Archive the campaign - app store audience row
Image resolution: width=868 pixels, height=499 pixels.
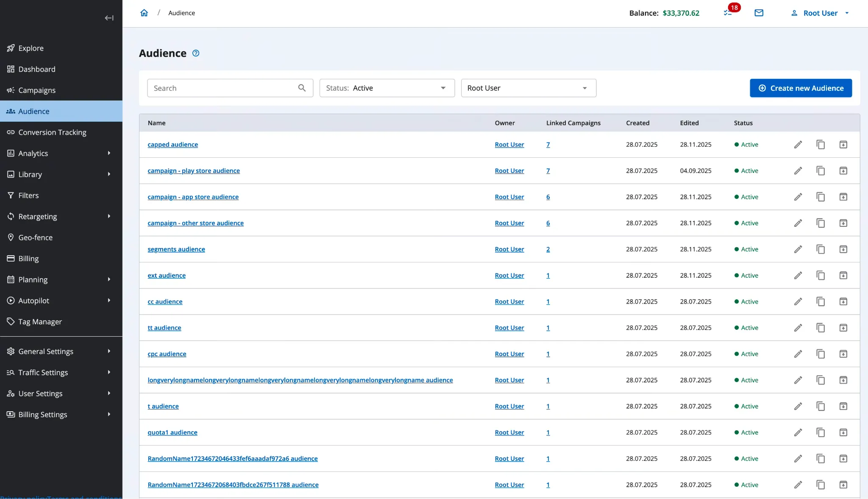click(x=843, y=197)
